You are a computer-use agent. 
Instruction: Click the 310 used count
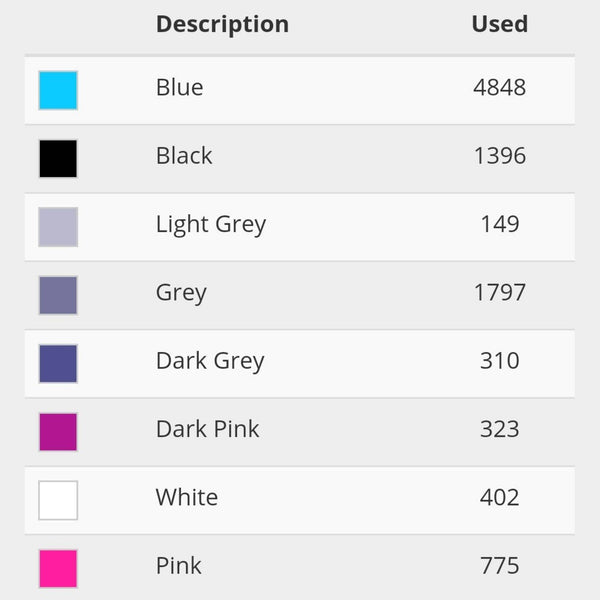pos(499,361)
